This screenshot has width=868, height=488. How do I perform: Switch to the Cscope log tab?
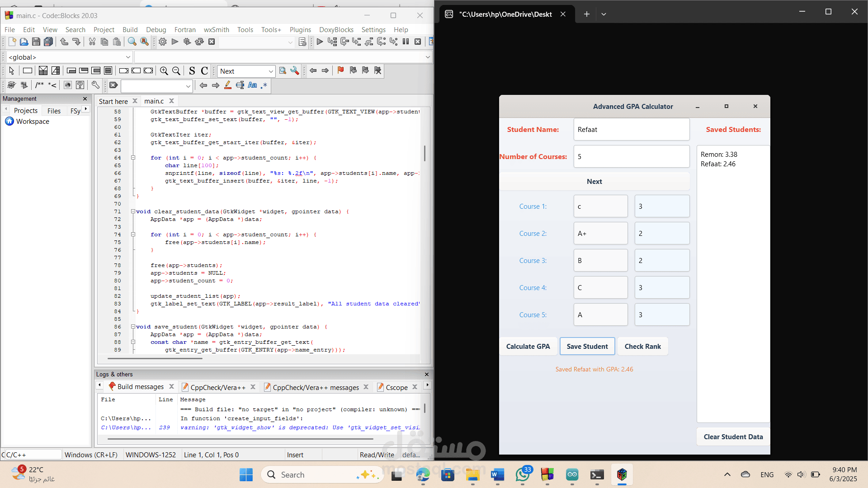pos(396,387)
